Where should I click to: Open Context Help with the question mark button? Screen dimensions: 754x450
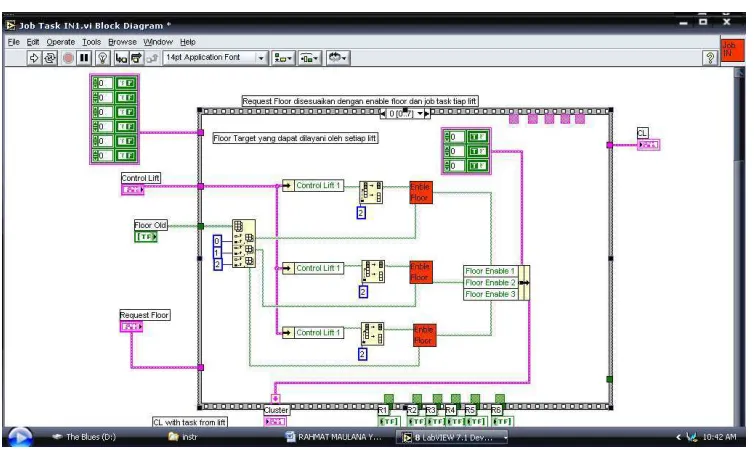pos(710,58)
